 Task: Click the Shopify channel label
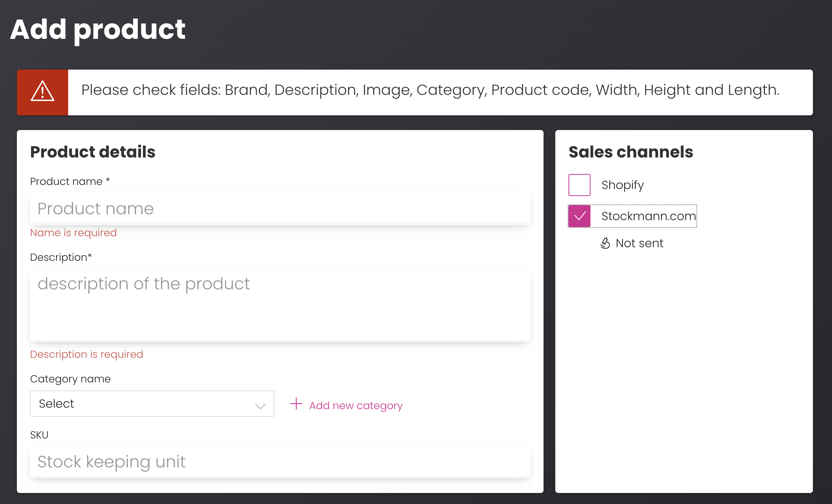point(623,185)
